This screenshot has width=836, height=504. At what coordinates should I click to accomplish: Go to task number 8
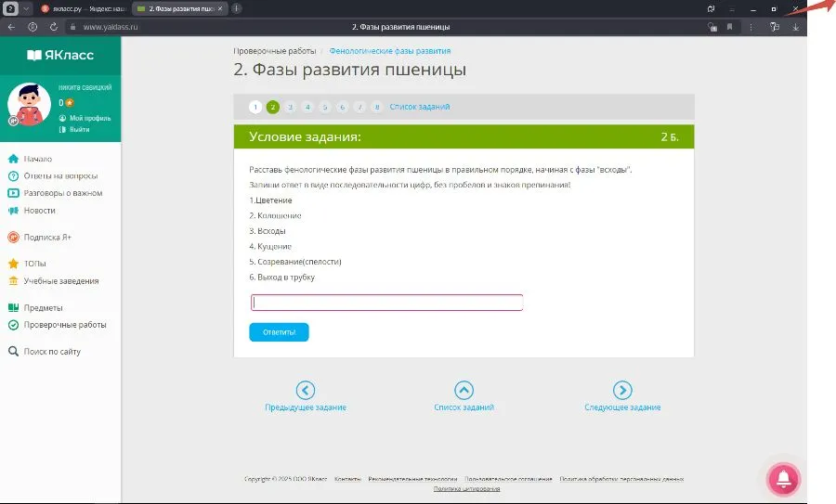coord(377,107)
